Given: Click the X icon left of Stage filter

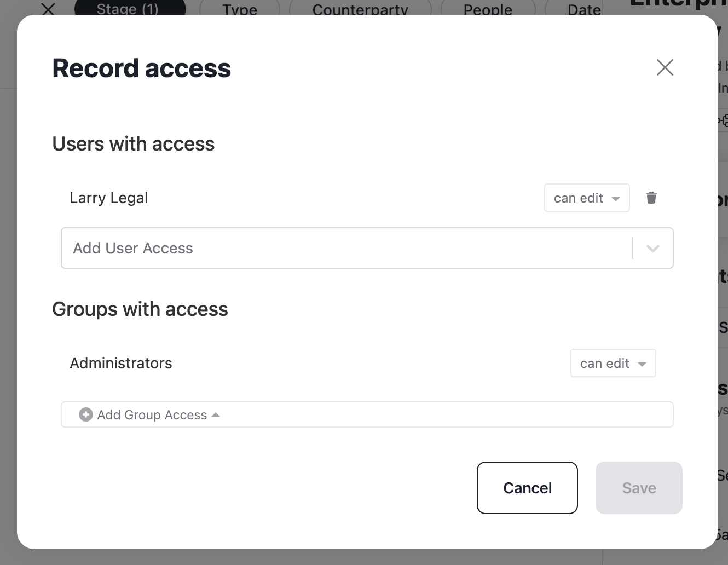Looking at the screenshot, I should [x=48, y=9].
